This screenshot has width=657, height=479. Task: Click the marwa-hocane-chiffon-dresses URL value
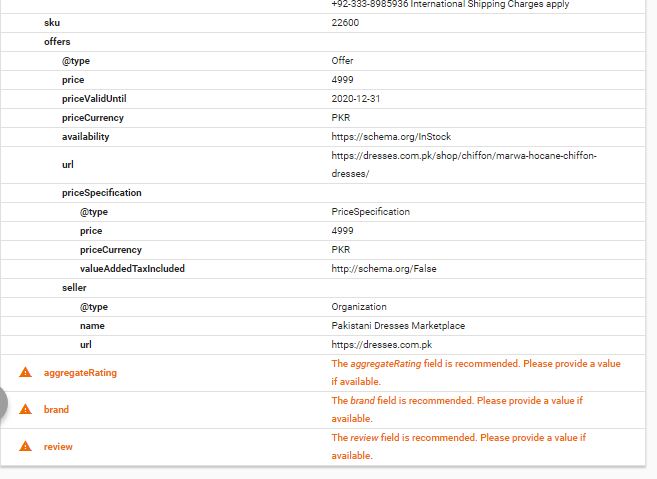(464, 164)
